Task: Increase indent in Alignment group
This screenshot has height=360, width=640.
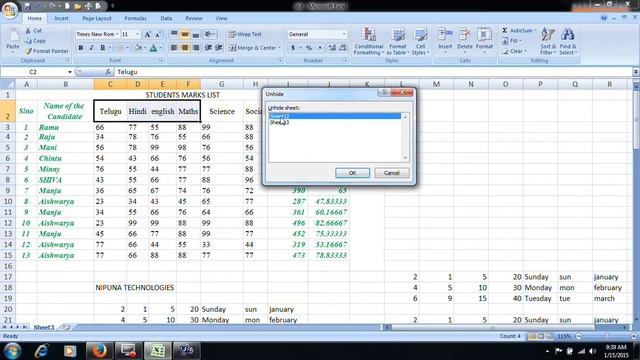Action: pyautogui.click(x=219, y=48)
